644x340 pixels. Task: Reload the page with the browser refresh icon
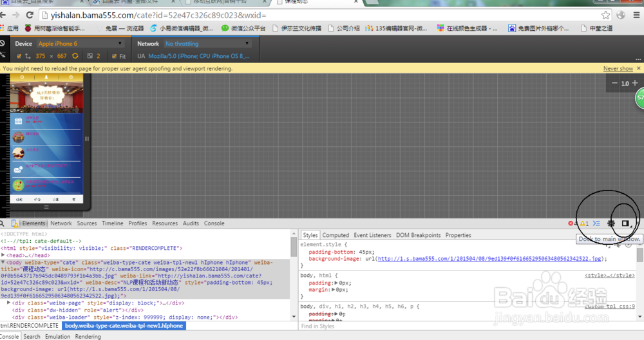coord(30,15)
